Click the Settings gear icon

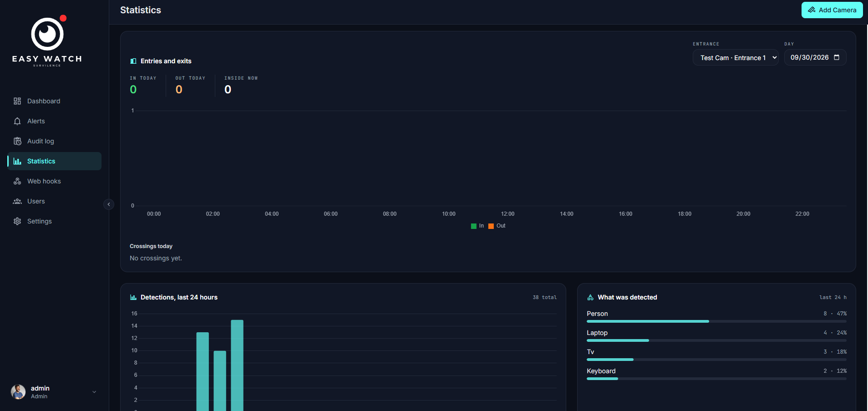[x=17, y=221]
